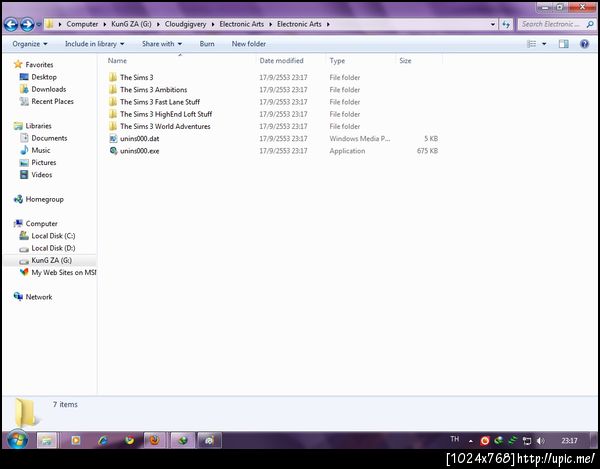Open the Documents library
Viewport: 600px width, 469px height.
coord(49,138)
